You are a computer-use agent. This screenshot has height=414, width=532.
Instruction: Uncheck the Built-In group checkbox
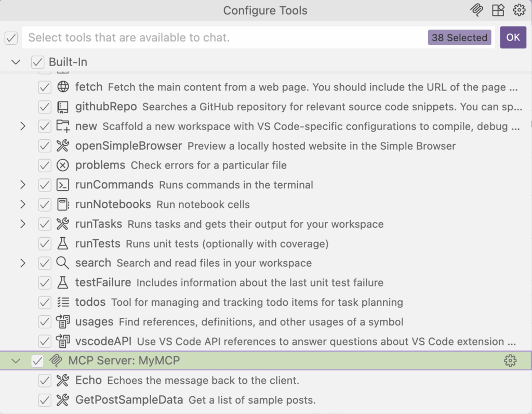coord(37,62)
